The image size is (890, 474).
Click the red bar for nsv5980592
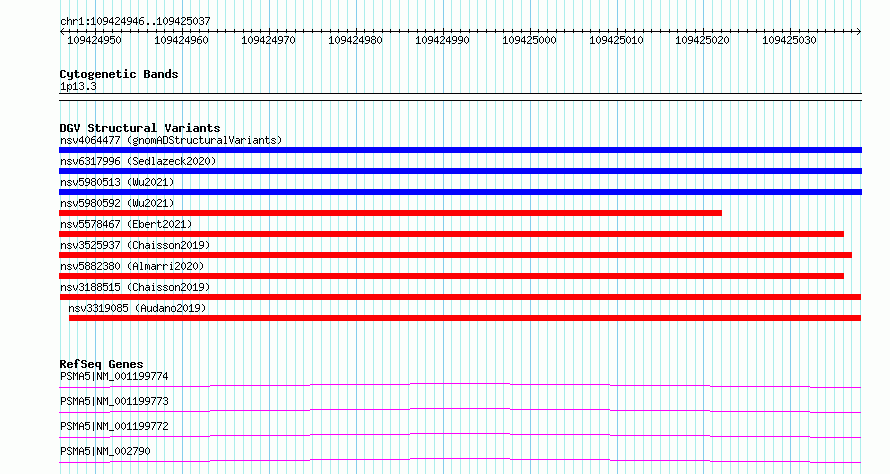[x=391, y=213]
